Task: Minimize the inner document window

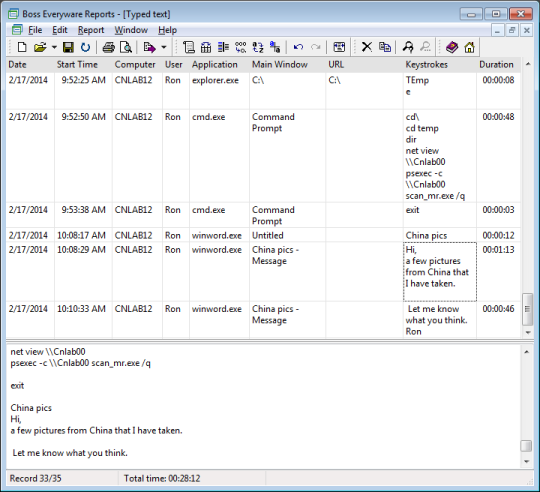Action: pos(497,30)
